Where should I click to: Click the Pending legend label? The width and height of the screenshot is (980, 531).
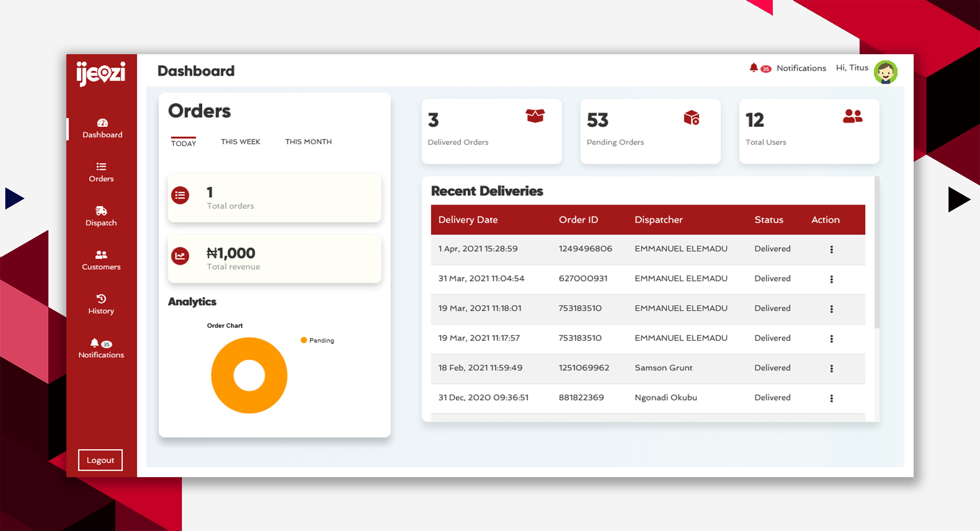click(321, 340)
